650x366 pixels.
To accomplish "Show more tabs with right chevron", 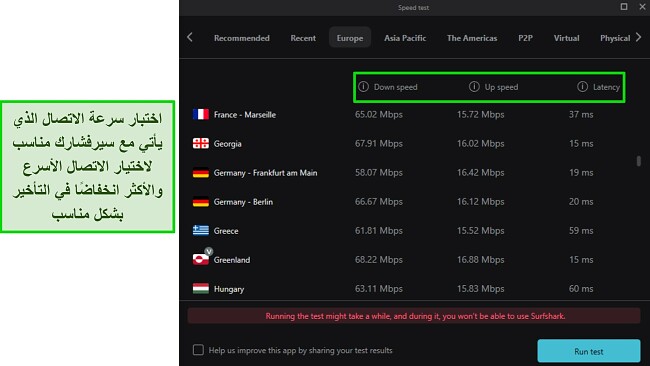I will (639, 37).
